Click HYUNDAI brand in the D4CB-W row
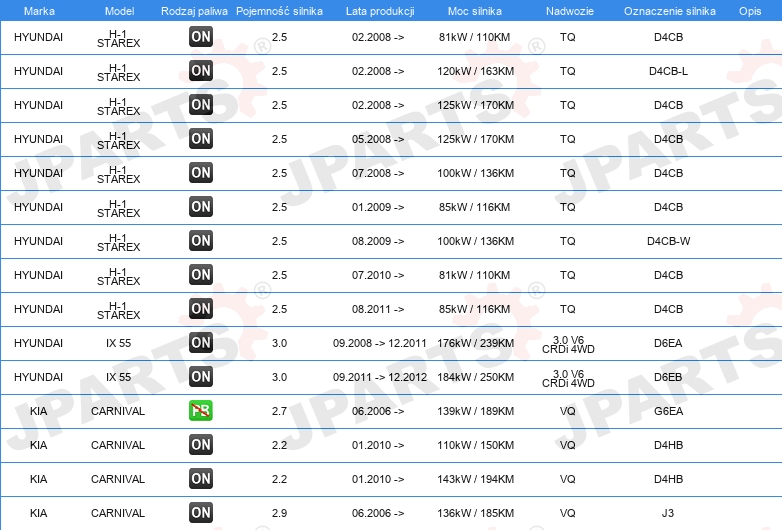Image resolution: width=782 pixels, height=530 pixels. 38,241
